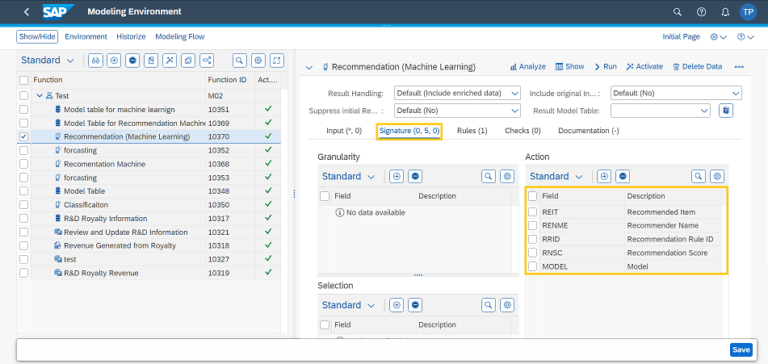Switch to the Signature (0, 5, 0) tab

click(409, 131)
